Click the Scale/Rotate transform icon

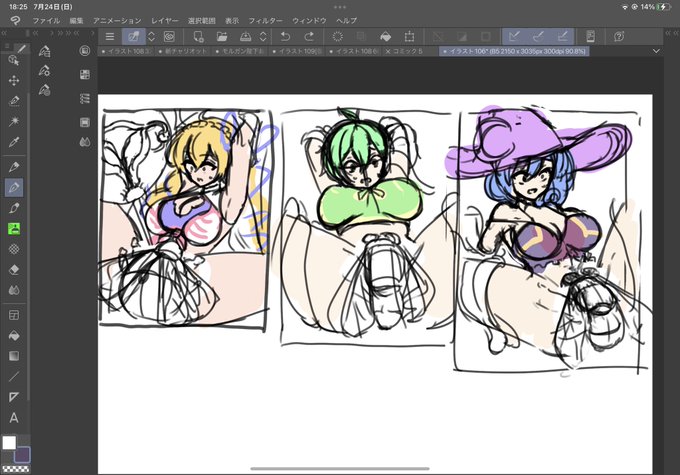[x=409, y=36]
